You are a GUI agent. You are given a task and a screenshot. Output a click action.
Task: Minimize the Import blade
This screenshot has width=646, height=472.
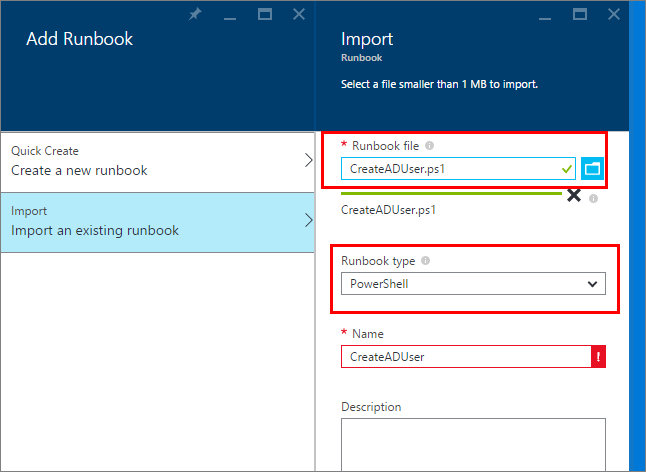[545, 18]
